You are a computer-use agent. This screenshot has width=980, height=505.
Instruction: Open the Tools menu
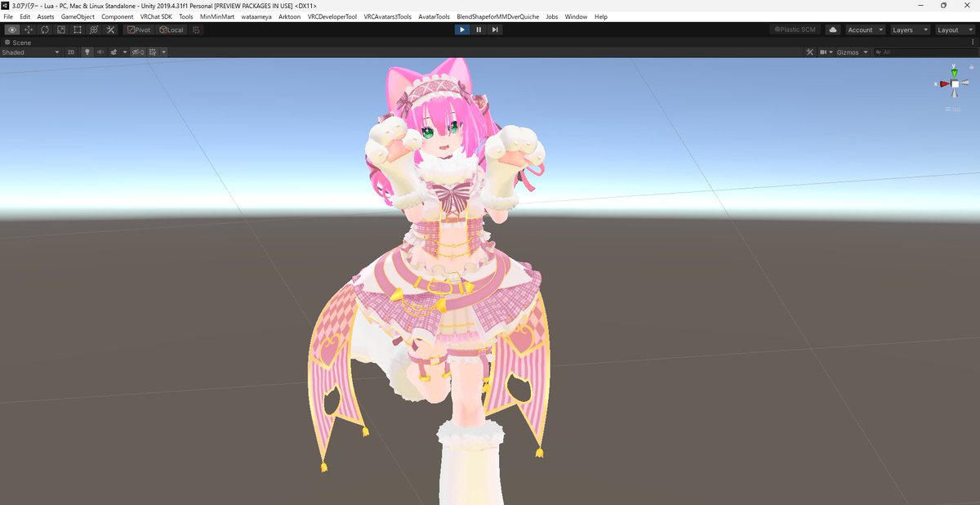click(x=186, y=16)
